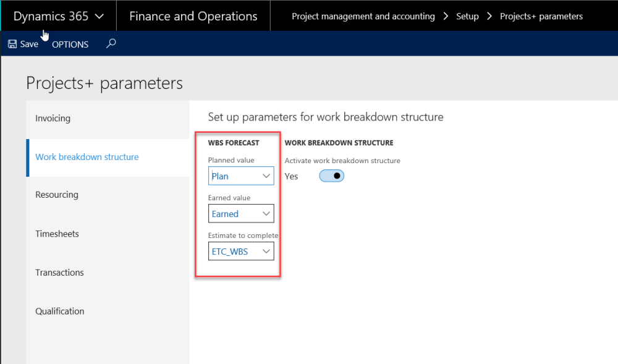Click the Projects+ parameters breadcrumb

541,16
